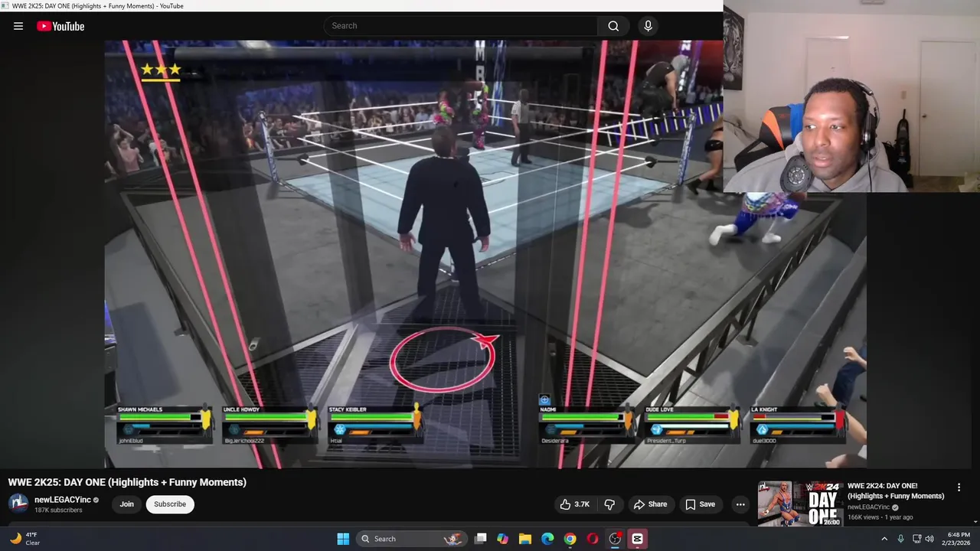980x551 pixels.
Task: Click Save to add the video to a playlist
Action: 700,504
